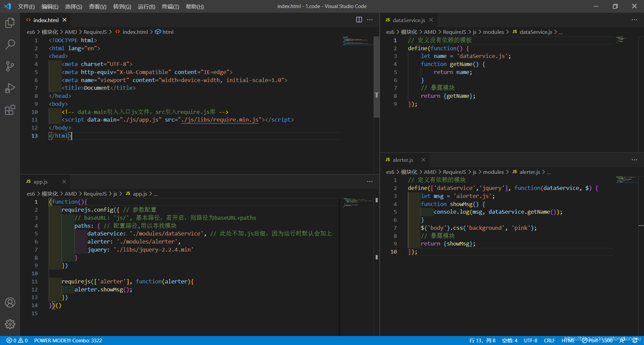Viewport: 644px width, 345px height.
Task: Open the Explorer view in the activity bar
Action: (x=10, y=23)
